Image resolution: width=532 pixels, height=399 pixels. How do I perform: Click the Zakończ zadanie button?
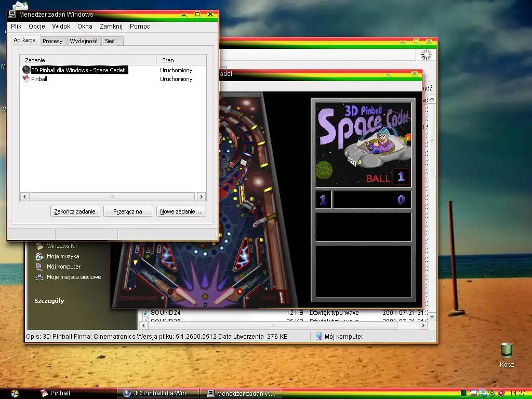pos(75,211)
